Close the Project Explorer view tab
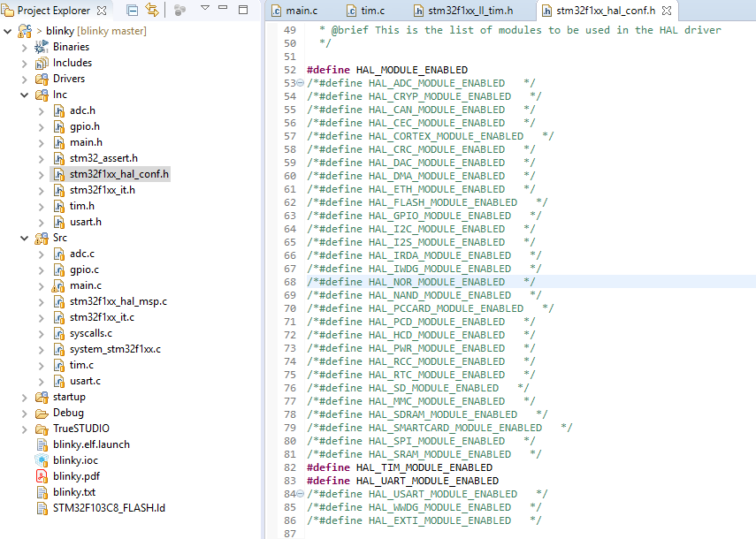Screen dimensions: 756x539 click(x=102, y=11)
